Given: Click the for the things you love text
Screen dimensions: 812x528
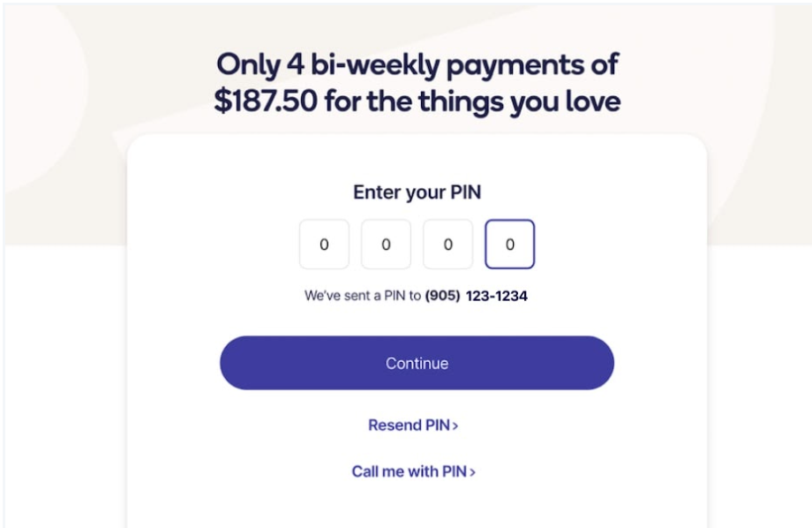Looking at the screenshot, I should pyautogui.click(x=473, y=101).
